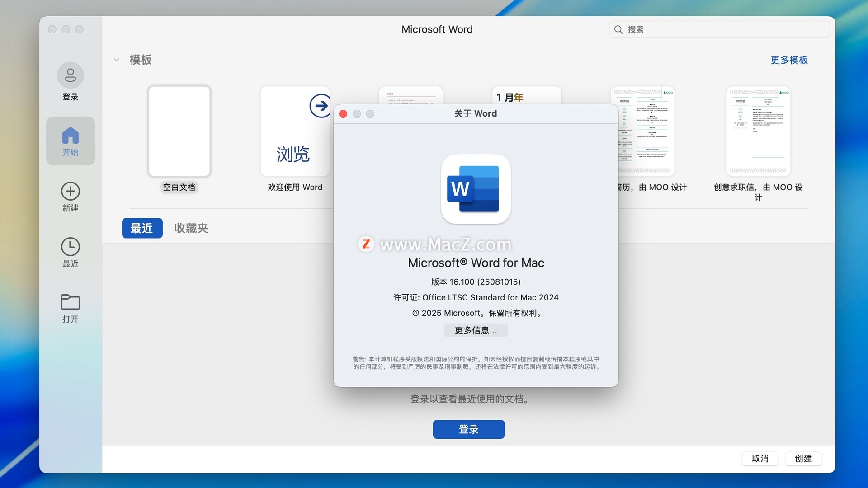
Task: Open the 欢迎使用 Word template thumbnail
Action: tap(295, 131)
